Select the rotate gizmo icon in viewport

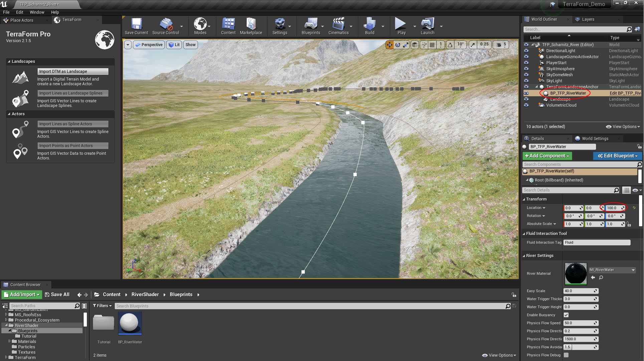(x=397, y=45)
